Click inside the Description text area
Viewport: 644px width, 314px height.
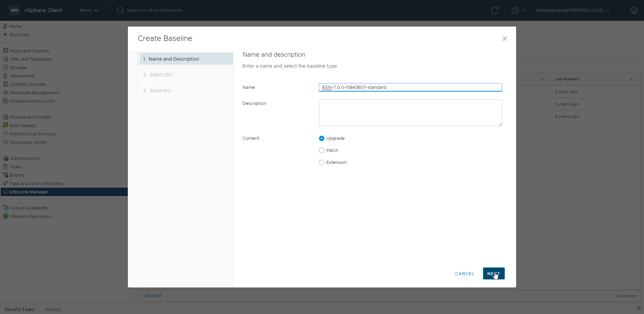click(x=410, y=113)
